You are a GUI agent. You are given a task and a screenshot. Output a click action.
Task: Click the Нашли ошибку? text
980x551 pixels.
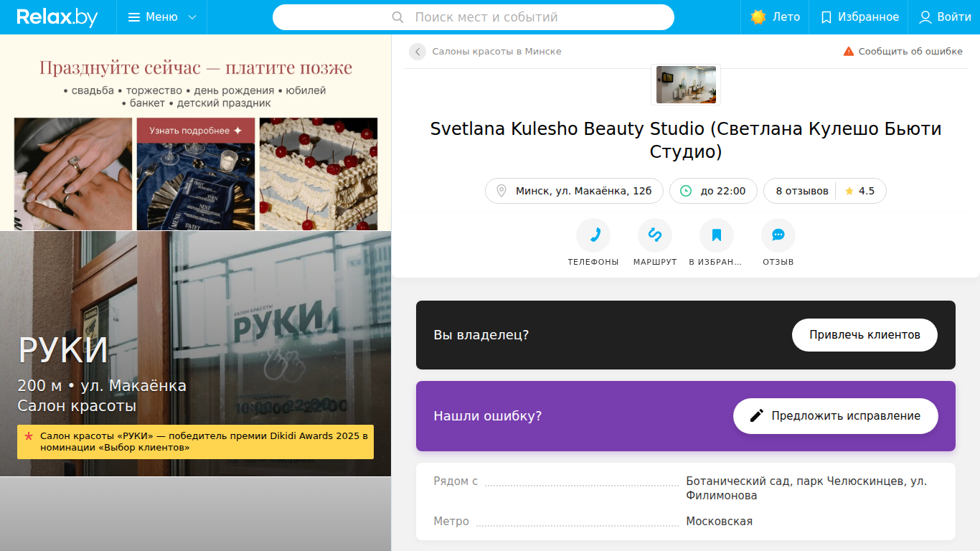pos(488,416)
